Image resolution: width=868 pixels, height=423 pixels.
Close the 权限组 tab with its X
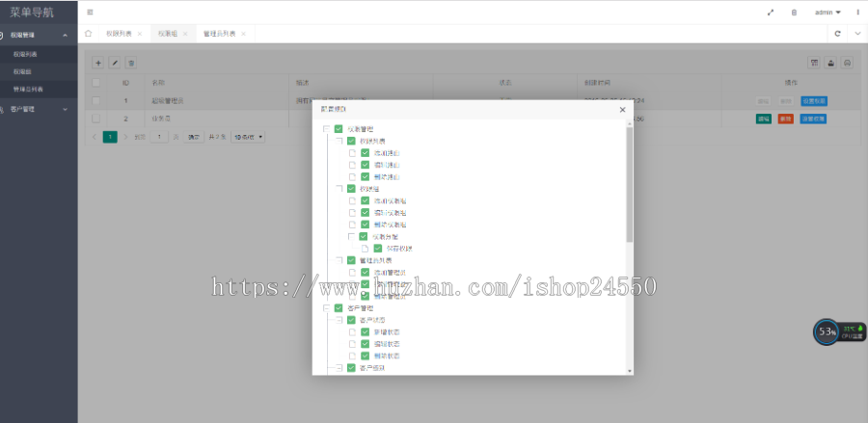click(185, 34)
